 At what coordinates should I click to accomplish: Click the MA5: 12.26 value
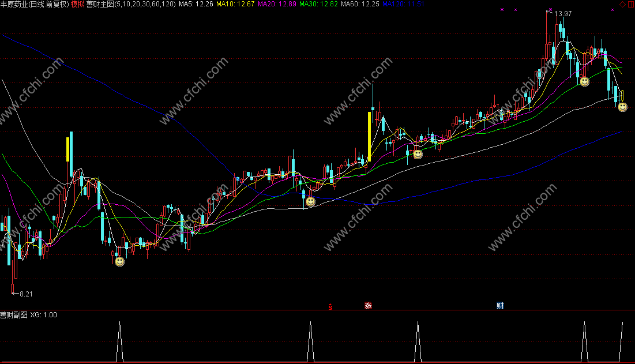(196, 4)
